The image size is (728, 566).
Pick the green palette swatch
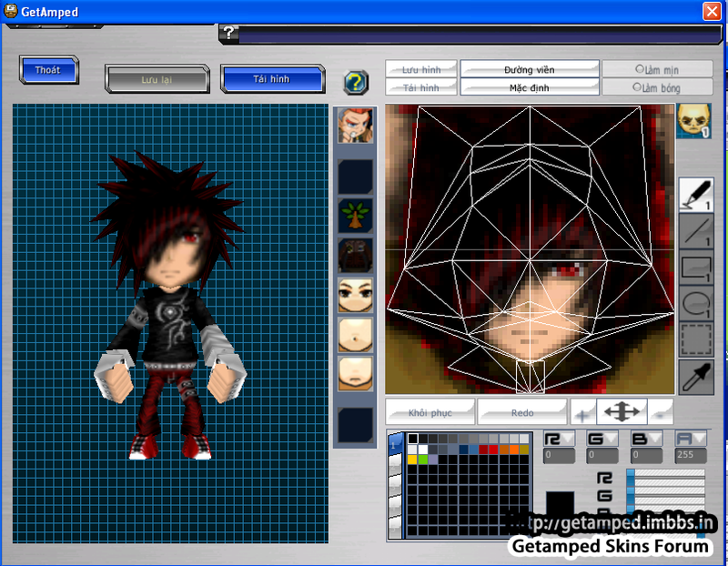(x=422, y=460)
